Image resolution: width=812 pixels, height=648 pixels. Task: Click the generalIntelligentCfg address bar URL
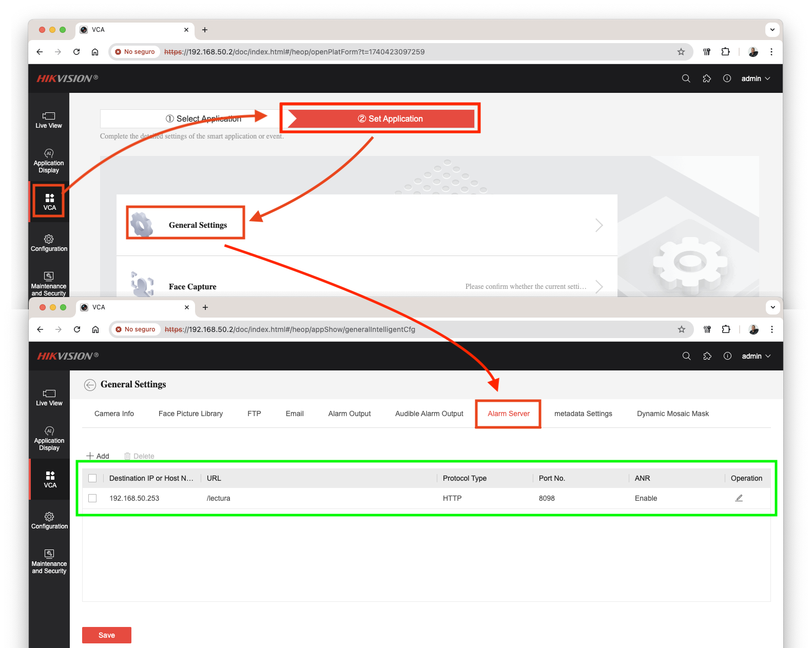(289, 329)
